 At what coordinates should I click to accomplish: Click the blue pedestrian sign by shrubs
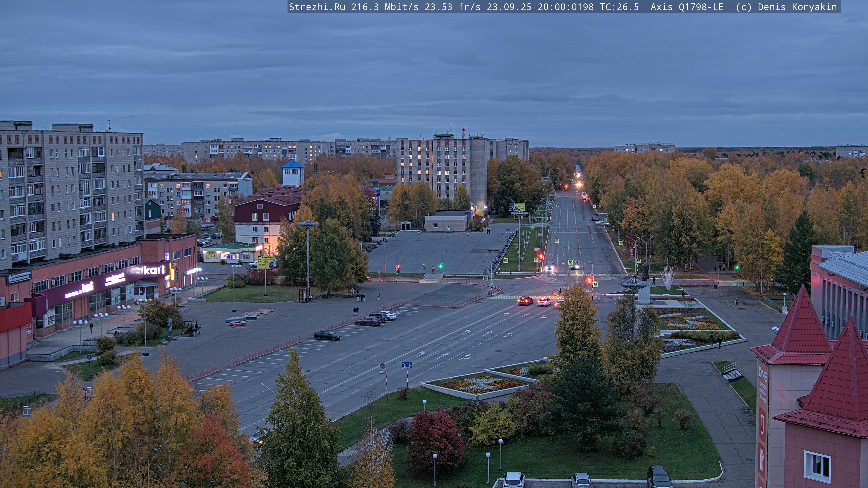pyautogui.click(x=89, y=357)
